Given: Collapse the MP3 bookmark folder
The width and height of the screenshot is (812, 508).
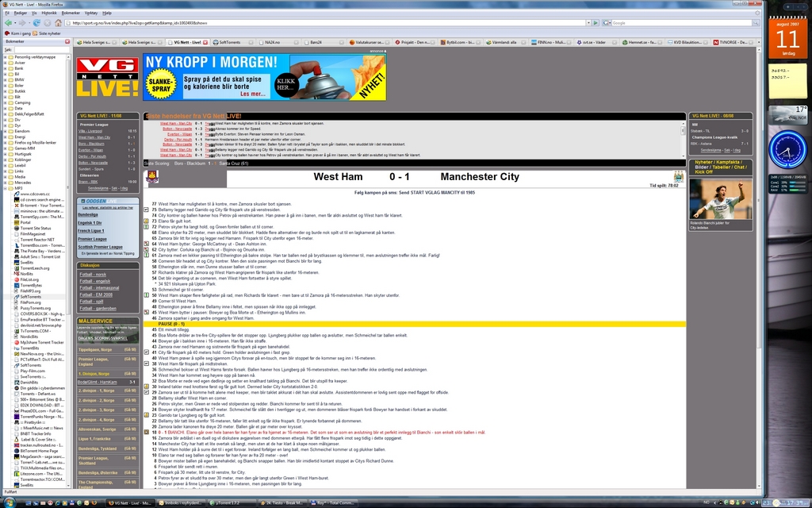Looking at the screenshot, I should pos(6,188).
